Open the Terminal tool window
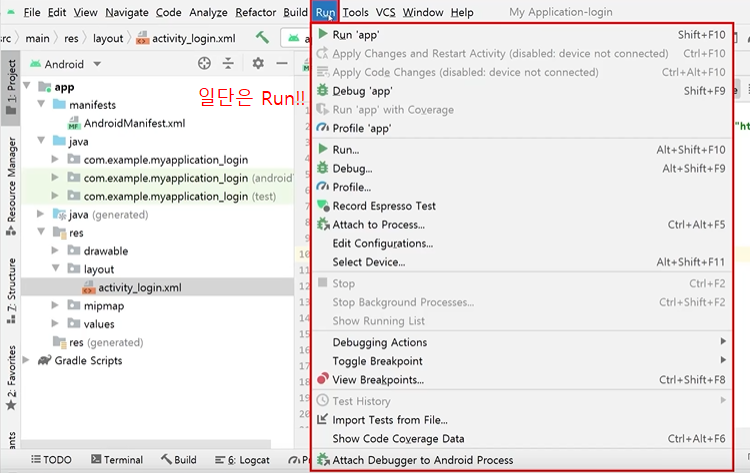 click(117, 460)
